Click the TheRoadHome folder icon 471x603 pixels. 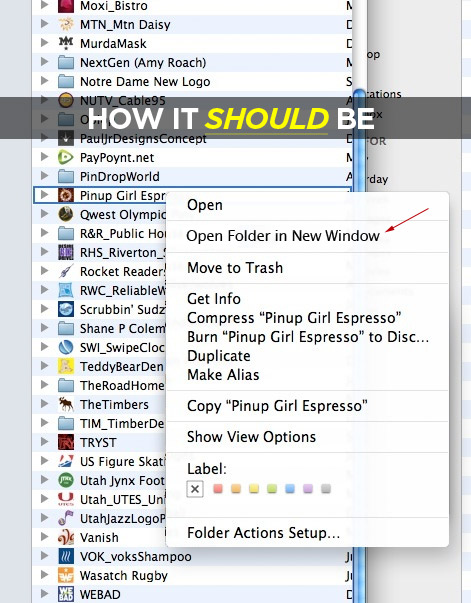[66, 385]
